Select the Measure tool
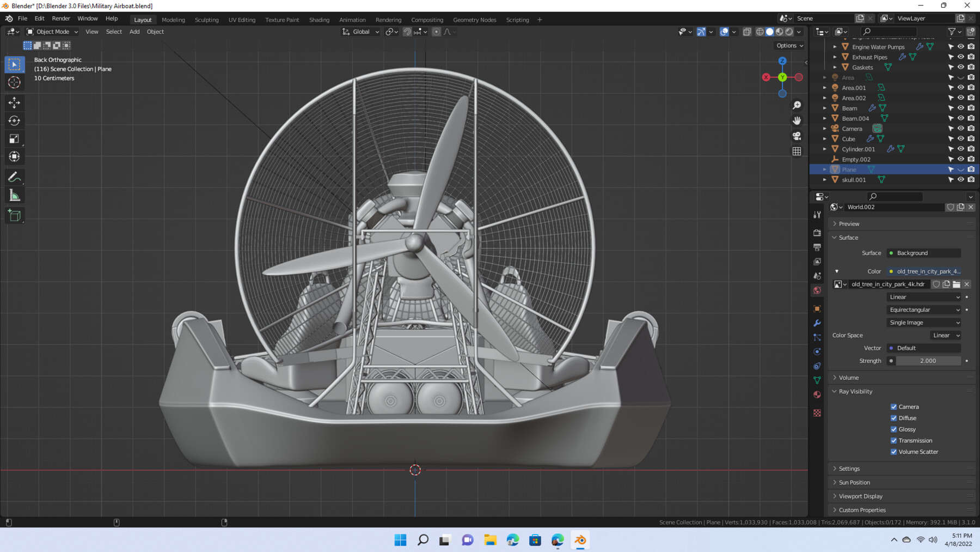This screenshot has height=552, width=980. (x=14, y=195)
